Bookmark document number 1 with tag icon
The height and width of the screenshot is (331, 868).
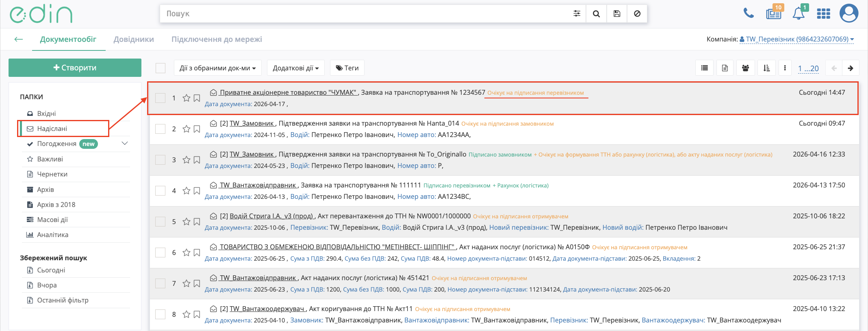[x=197, y=98]
